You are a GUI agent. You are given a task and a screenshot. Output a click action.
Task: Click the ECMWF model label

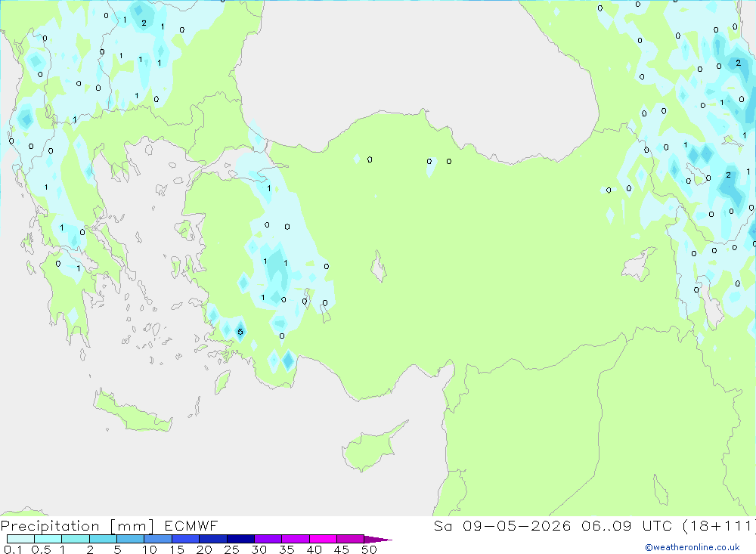[191, 525]
